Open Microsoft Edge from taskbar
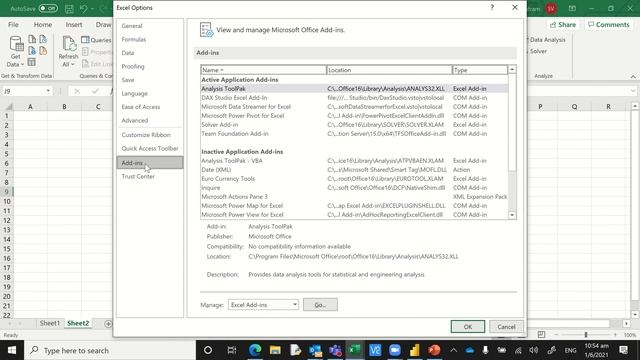The height and width of the screenshot is (360, 640). coord(255,350)
